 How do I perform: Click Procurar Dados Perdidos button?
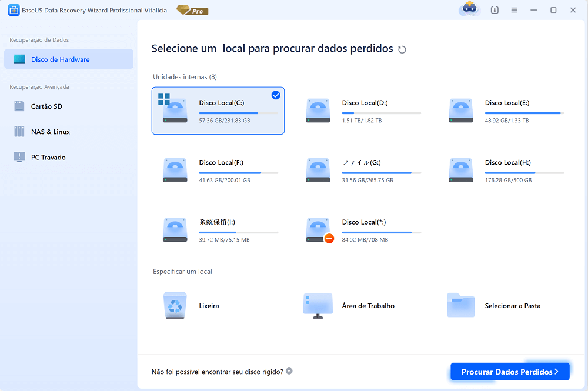pos(510,372)
